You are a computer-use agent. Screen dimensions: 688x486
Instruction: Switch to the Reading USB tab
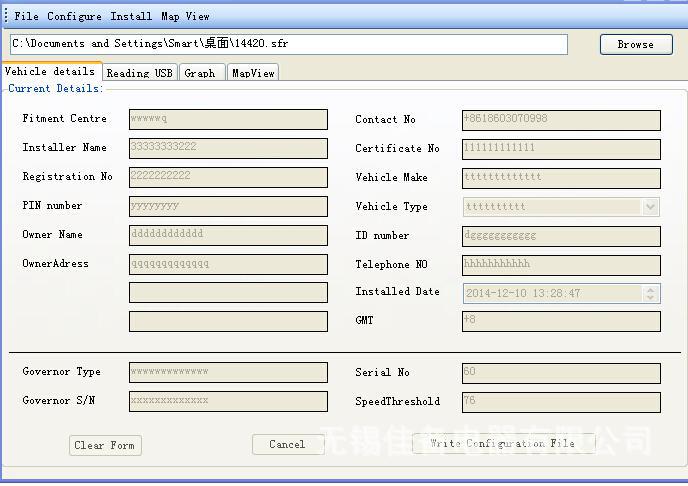(x=139, y=73)
